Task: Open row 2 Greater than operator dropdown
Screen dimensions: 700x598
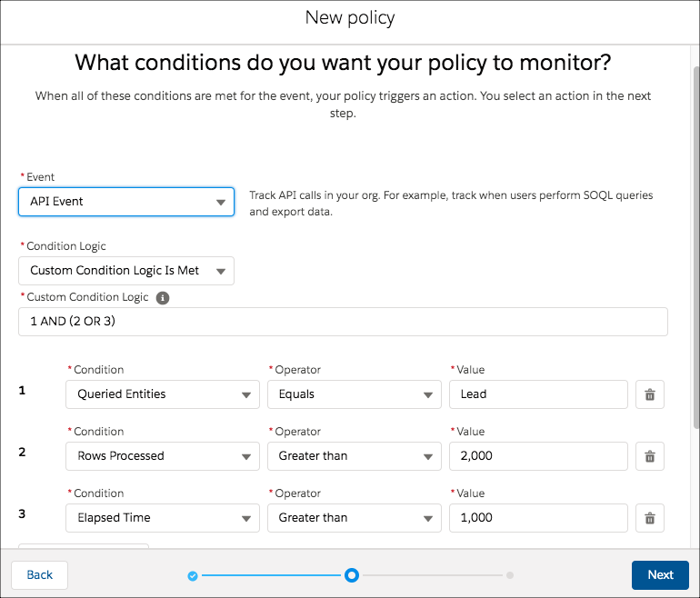Action: pyautogui.click(x=355, y=456)
